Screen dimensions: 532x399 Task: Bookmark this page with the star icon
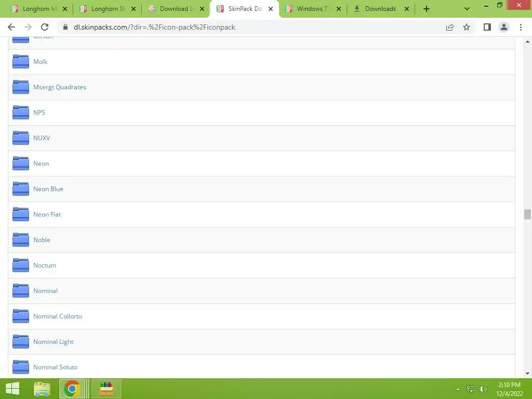point(467,27)
